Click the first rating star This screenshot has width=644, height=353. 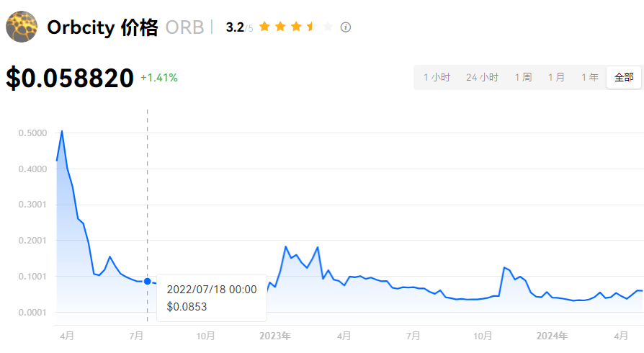pyautogui.click(x=264, y=27)
